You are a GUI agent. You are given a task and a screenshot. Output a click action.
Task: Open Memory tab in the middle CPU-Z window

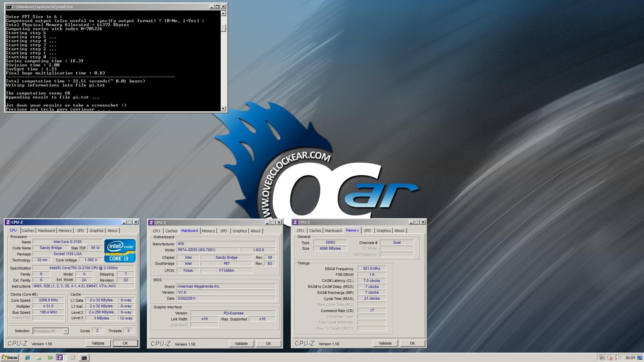[x=208, y=231]
